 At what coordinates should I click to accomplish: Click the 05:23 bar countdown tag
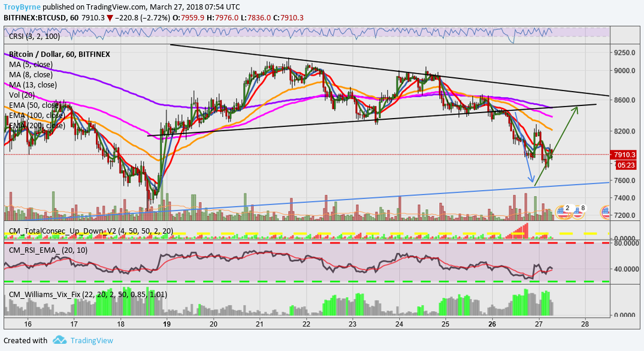click(626, 165)
